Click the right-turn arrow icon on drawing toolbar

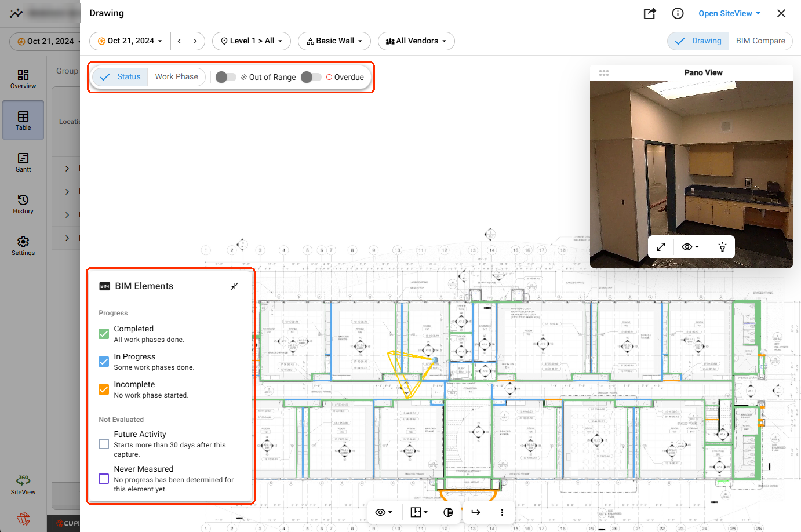[x=476, y=512]
